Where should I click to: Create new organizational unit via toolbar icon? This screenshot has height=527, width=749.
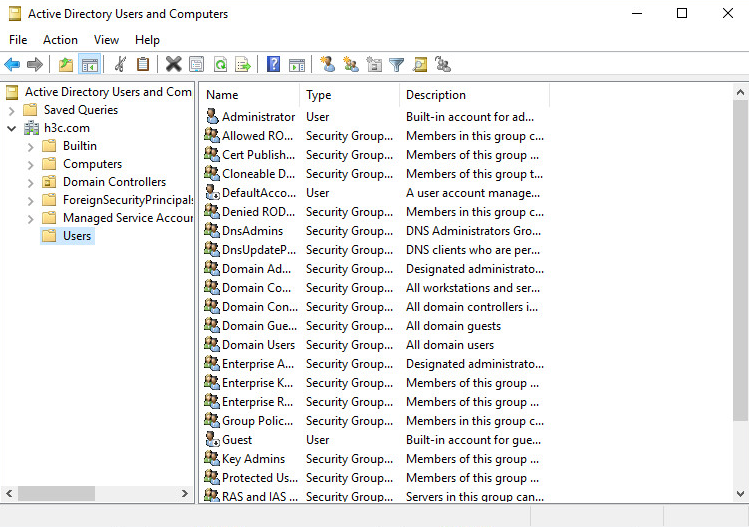[374, 64]
